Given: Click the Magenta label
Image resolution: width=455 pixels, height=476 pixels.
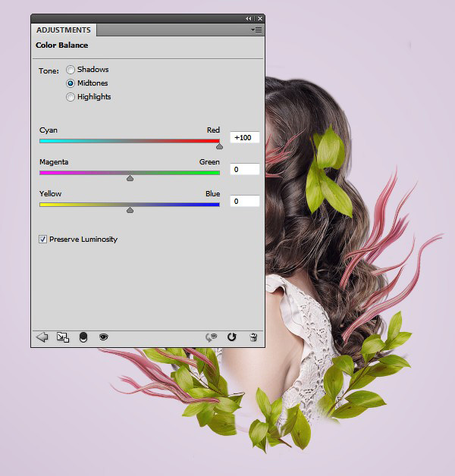Looking at the screenshot, I should click(x=54, y=162).
